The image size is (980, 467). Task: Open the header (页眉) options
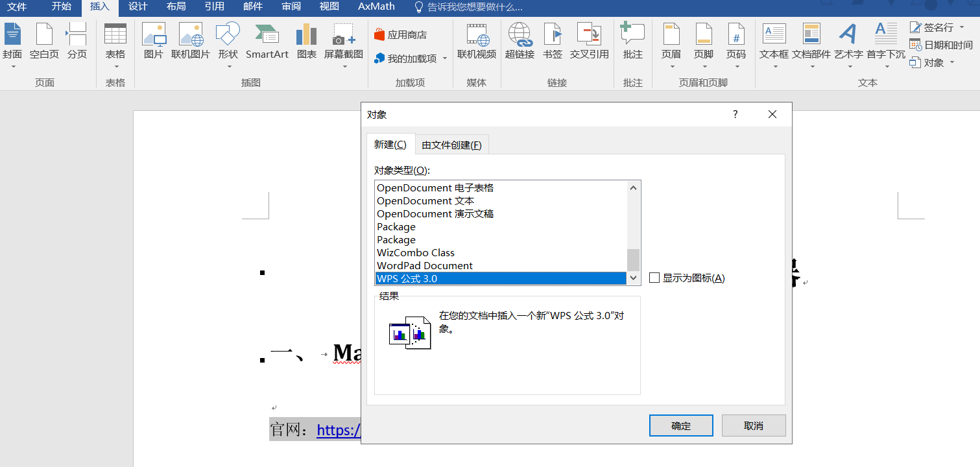tap(671, 45)
